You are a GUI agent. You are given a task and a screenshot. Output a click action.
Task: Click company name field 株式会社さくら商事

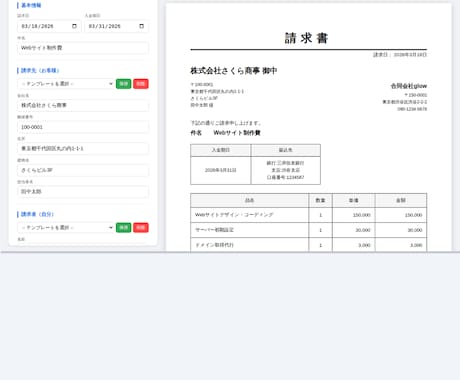click(x=83, y=105)
